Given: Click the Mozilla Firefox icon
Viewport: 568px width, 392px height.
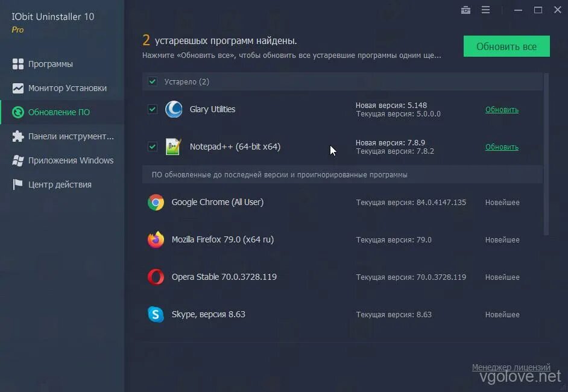Looking at the screenshot, I should pyautogui.click(x=156, y=239).
